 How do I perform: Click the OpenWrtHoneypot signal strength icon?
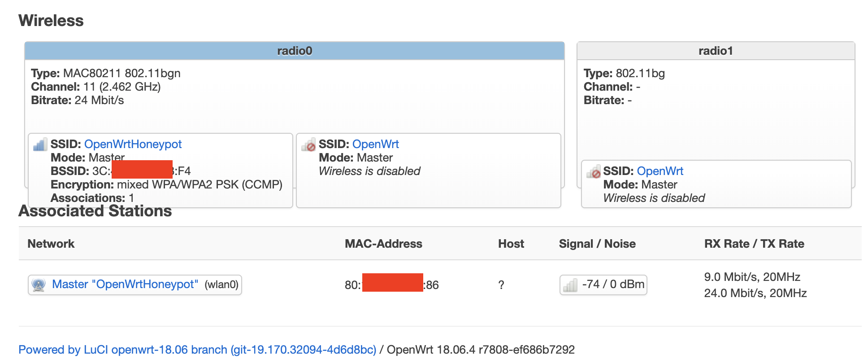coord(40,144)
